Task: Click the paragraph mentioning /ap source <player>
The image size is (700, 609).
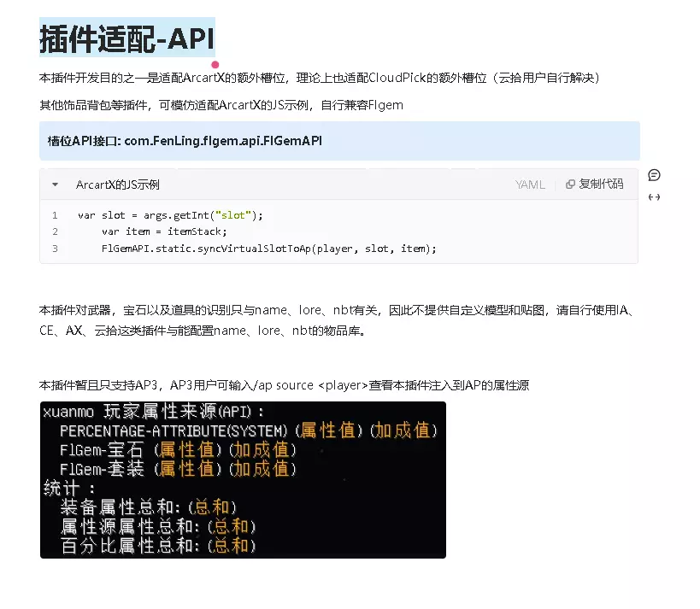Action: point(284,385)
